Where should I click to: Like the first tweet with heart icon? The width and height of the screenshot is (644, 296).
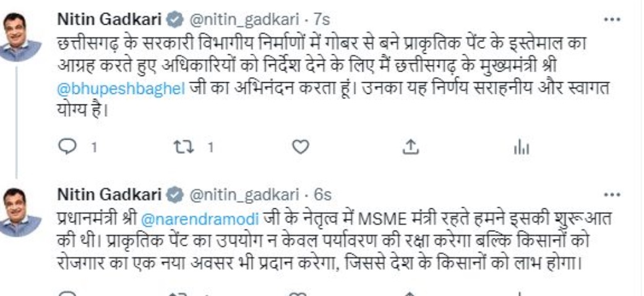pyautogui.click(x=299, y=148)
